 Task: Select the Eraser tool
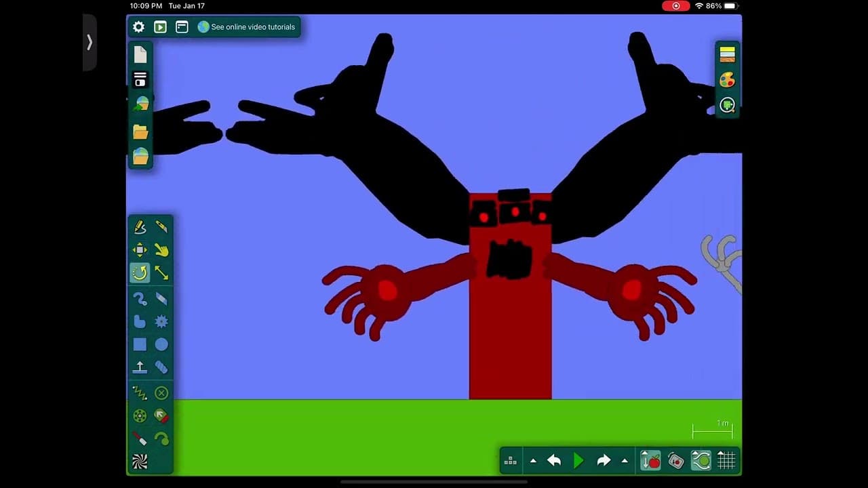click(x=161, y=298)
